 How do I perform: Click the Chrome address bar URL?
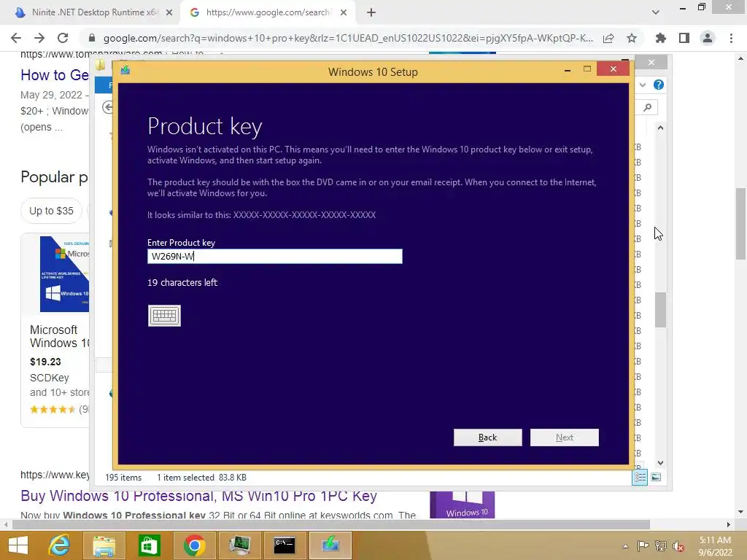coord(348,38)
